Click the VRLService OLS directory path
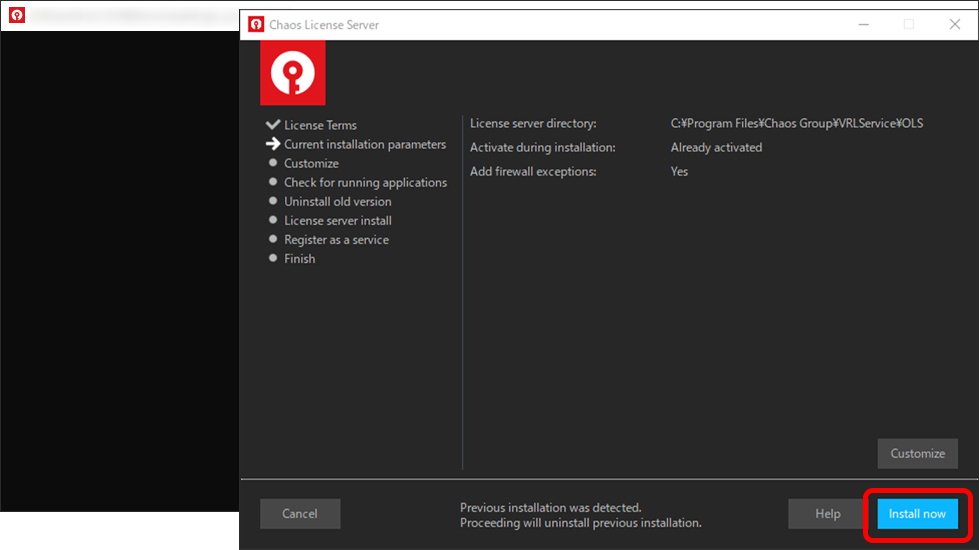The width and height of the screenshot is (979, 550). (x=797, y=124)
